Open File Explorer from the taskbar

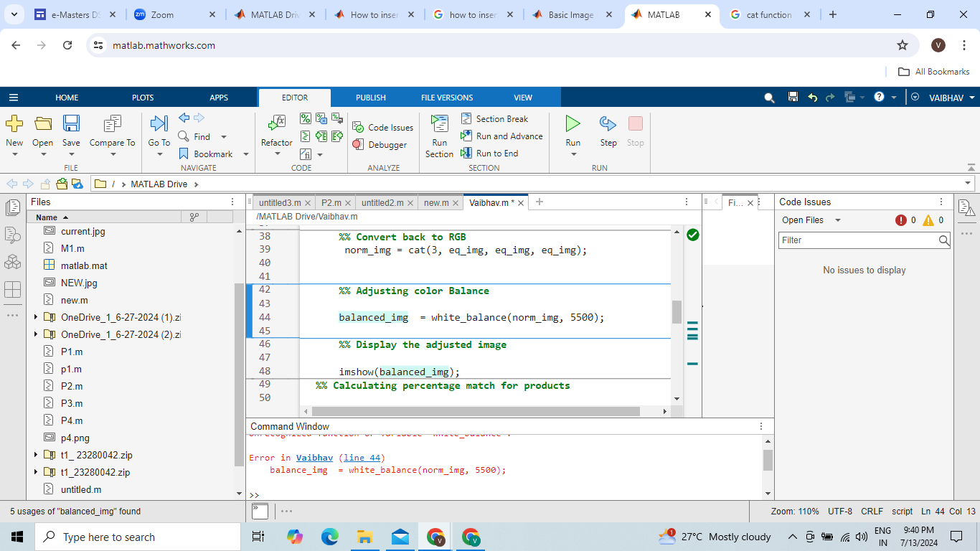click(364, 537)
